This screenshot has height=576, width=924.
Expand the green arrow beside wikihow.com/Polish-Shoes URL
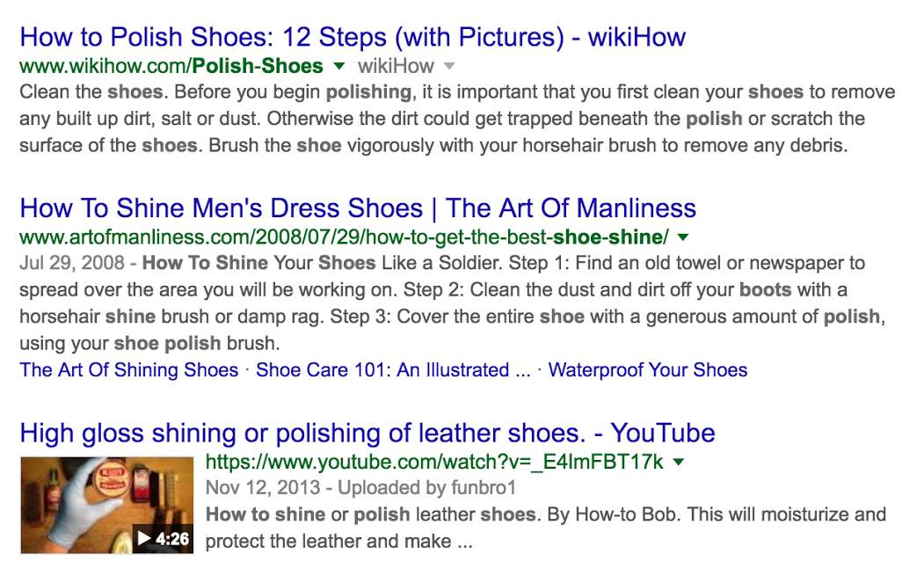coord(338,65)
